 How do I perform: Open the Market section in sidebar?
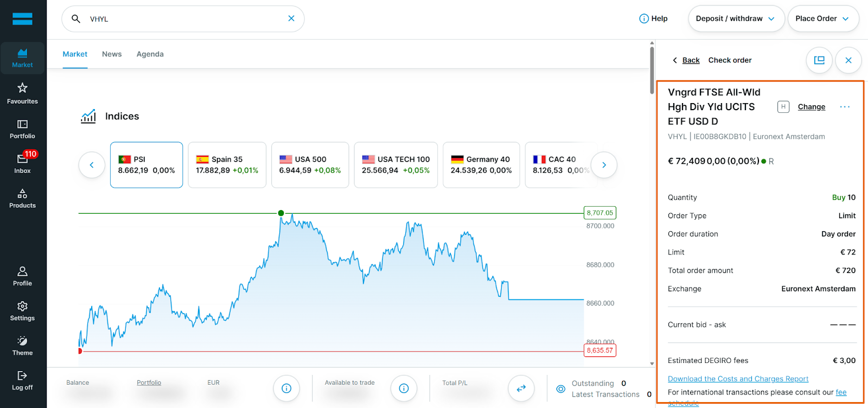click(22, 58)
